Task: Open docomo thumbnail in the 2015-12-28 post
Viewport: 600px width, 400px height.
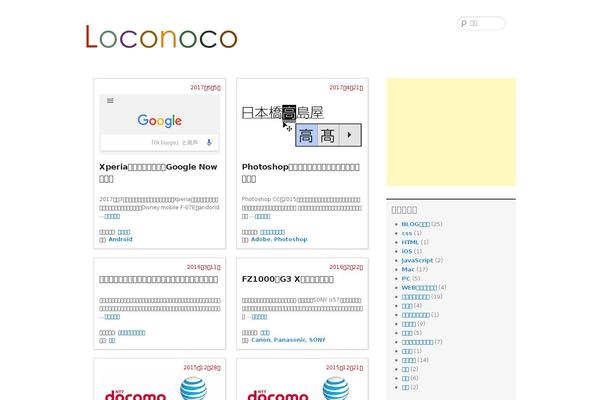Action: point(160,388)
